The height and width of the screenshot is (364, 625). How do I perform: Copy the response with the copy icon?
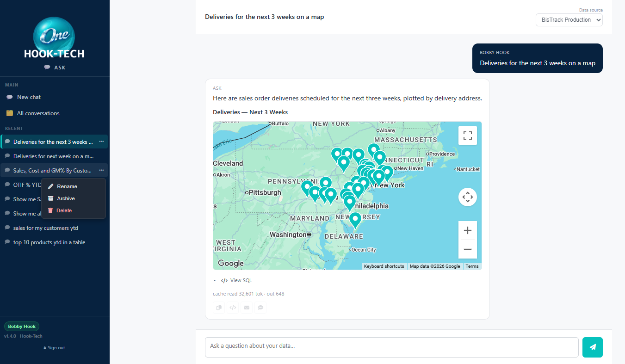point(219,307)
